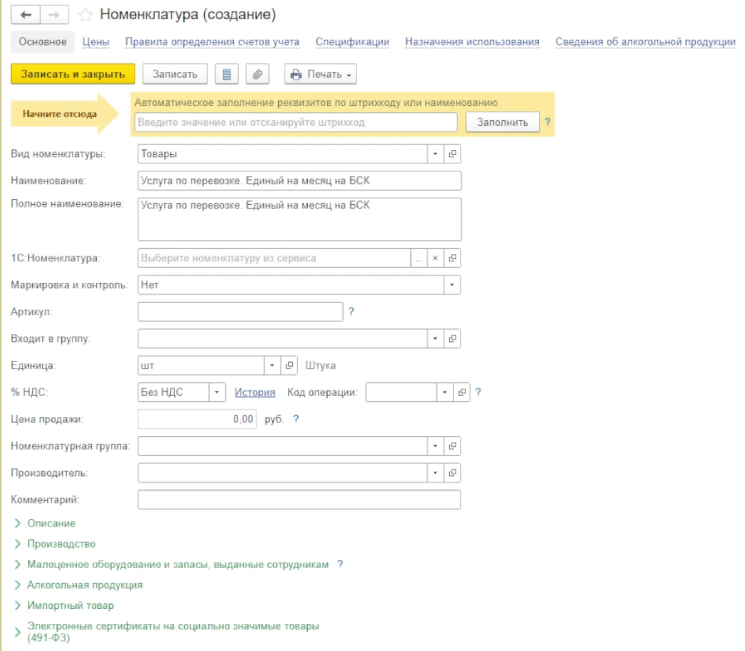The width and height of the screenshot is (745, 651).
Task: Click the forward navigation arrow
Action: click(x=54, y=15)
